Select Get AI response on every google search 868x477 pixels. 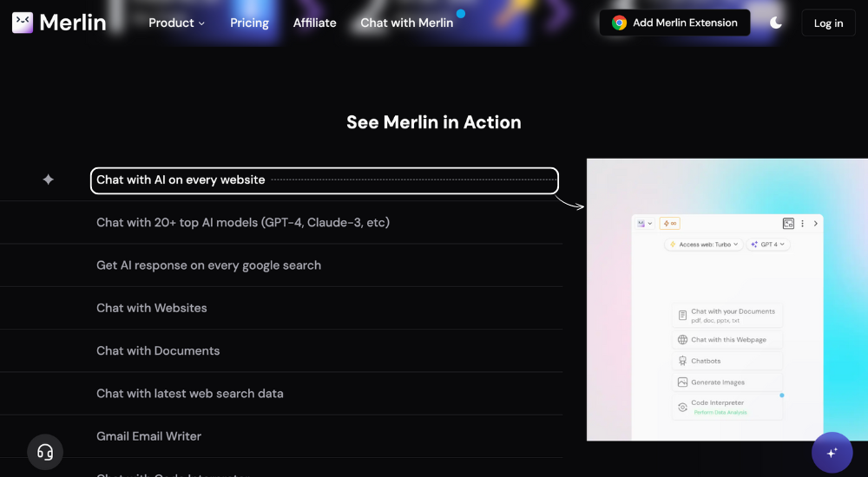[208, 265]
